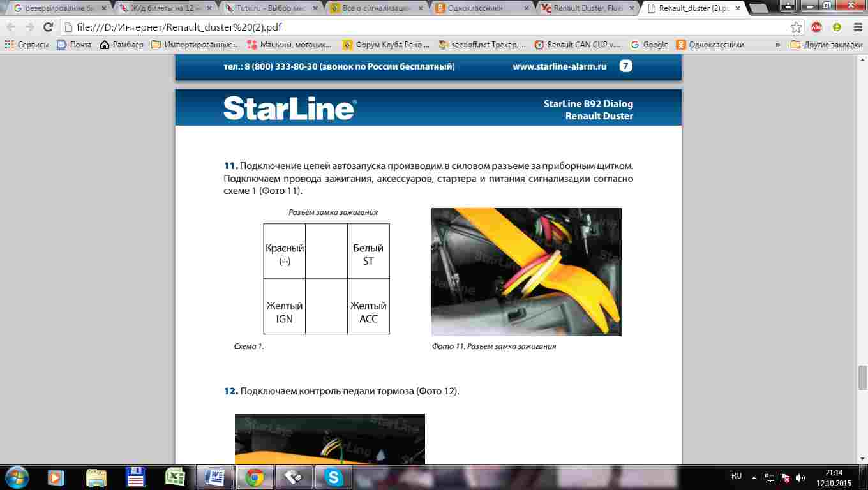Image resolution: width=868 pixels, height=490 pixels.
Task: Open Word from the taskbar
Action: click(214, 477)
